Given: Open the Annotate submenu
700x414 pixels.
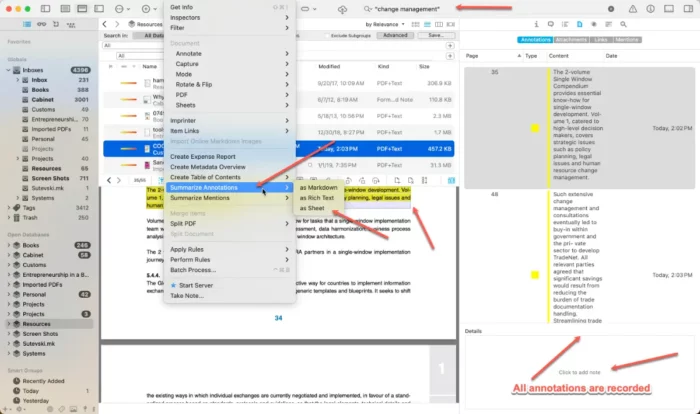Looking at the screenshot, I should pyautogui.click(x=229, y=54).
